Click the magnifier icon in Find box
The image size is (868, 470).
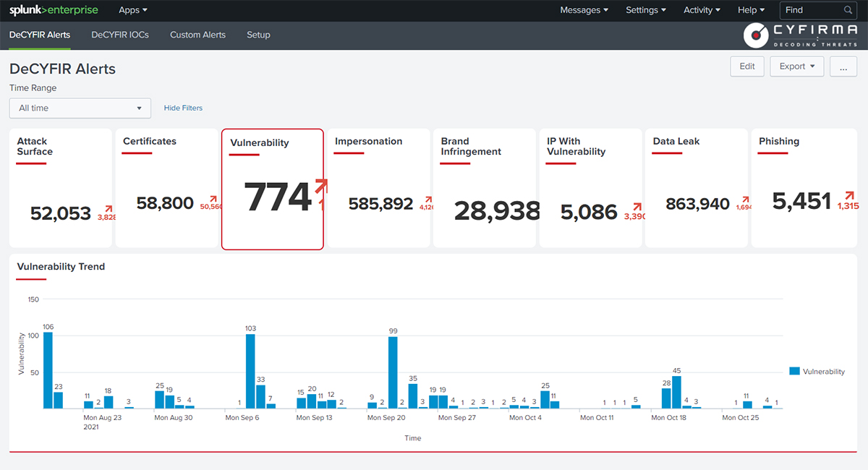(x=848, y=10)
